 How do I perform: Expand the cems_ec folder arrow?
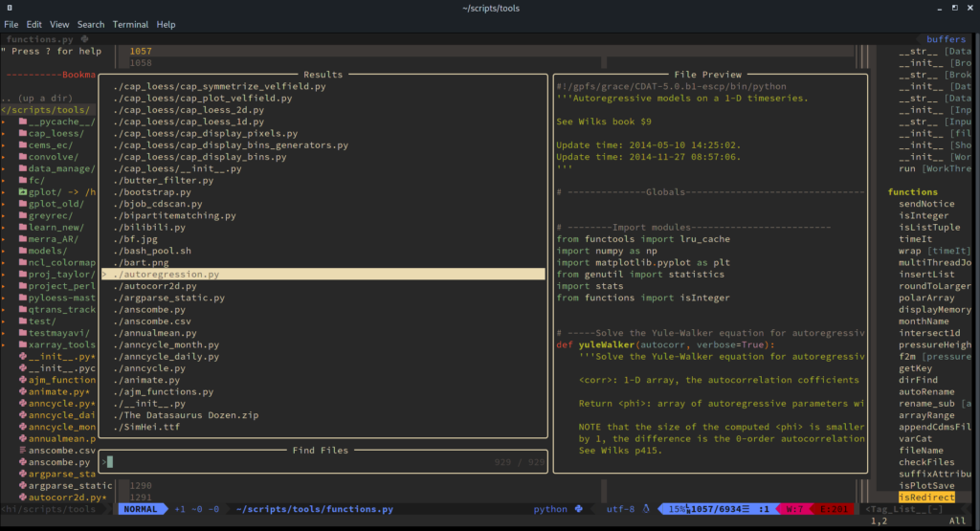tap(4, 144)
